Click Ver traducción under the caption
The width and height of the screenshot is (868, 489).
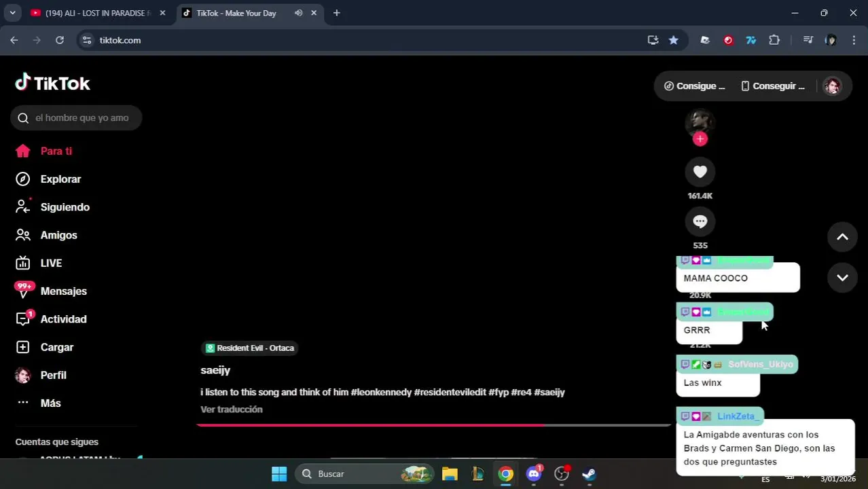point(232,410)
